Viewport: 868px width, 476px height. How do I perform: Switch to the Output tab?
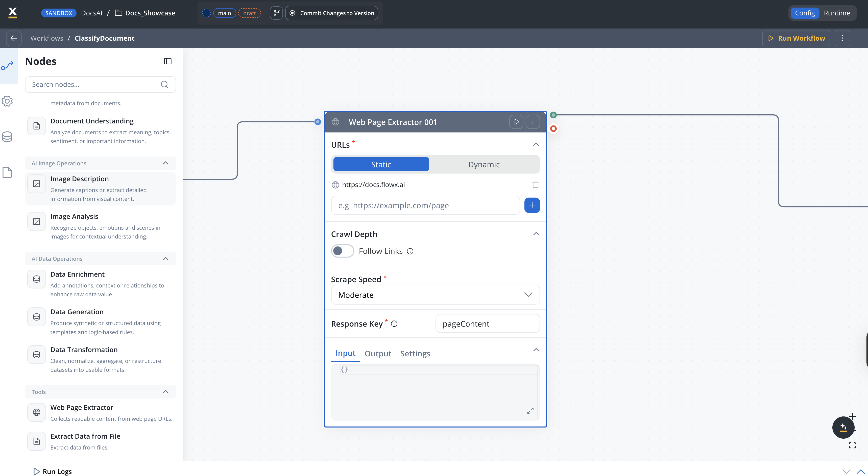pyautogui.click(x=378, y=353)
